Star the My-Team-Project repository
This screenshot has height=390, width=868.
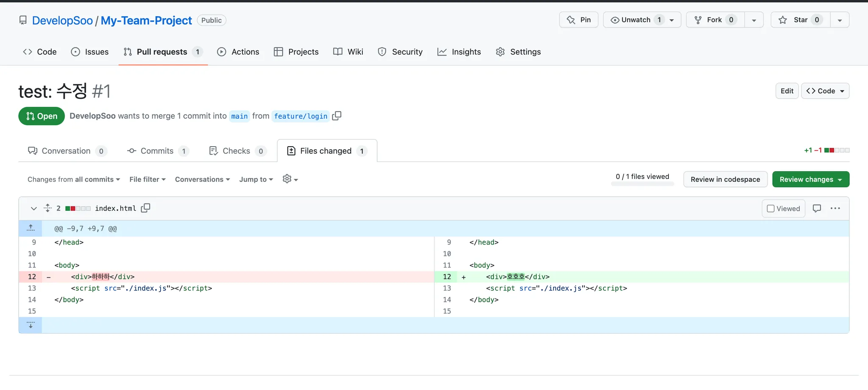click(x=800, y=20)
